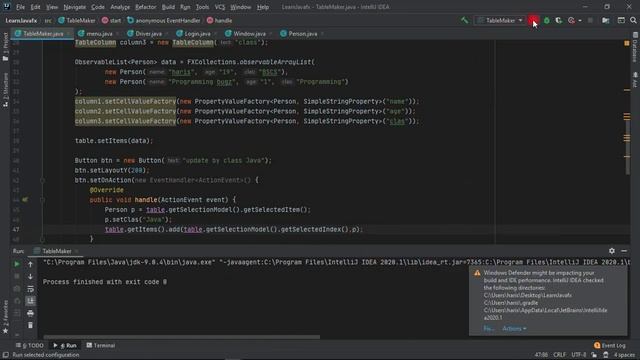The width and height of the screenshot is (640, 360).
Task: Open the TableMaker run configuration dropdown
Action: (500, 20)
